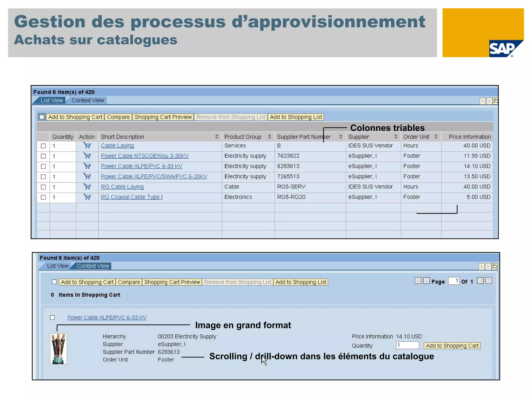Select the Context View tab in the lower panel

(x=93, y=266)
